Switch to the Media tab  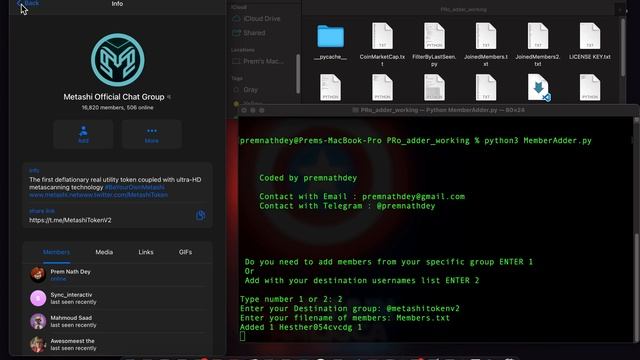pos(104,252)
